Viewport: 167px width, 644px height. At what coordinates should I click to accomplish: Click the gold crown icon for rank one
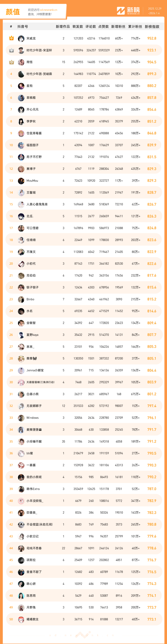click(11, 38)
